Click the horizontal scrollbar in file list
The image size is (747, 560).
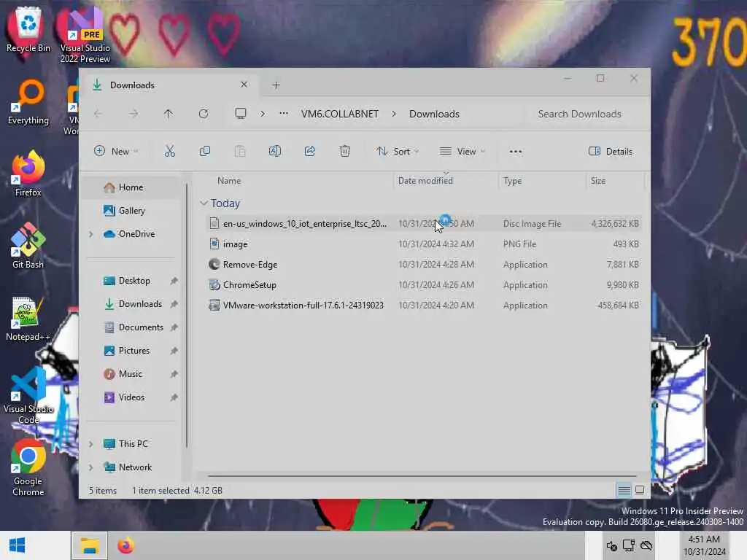tap(422, 475)
